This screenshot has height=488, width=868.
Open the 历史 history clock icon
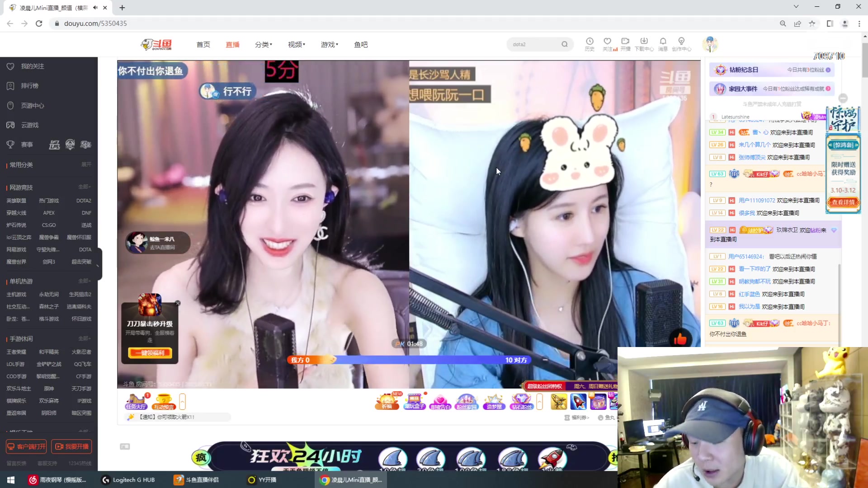coord(590,42)
